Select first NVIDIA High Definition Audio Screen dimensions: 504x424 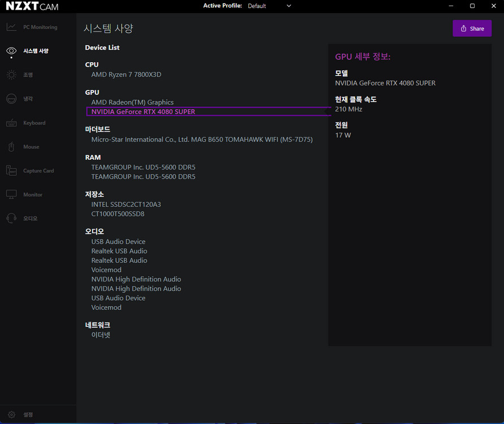tap(136, 279)
